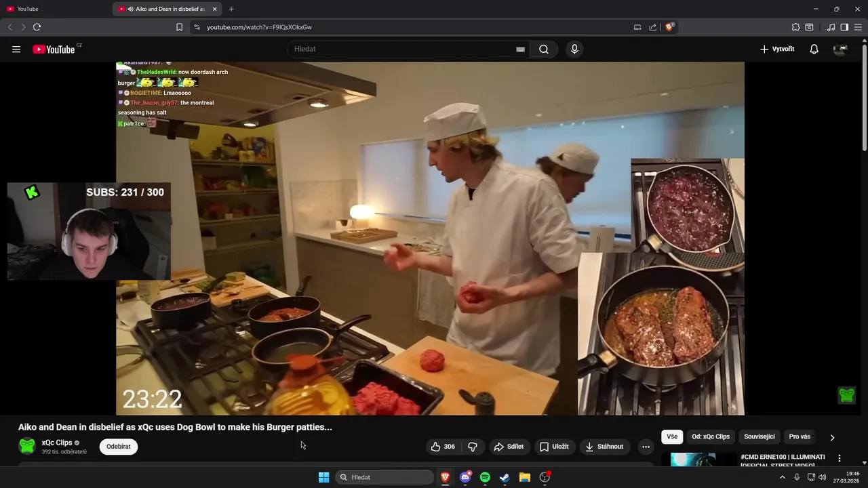Image resolution: width=868 pixels, height=488 pixels.
Task: Open Brave Shields lion icon
Action: click(669, 27)
